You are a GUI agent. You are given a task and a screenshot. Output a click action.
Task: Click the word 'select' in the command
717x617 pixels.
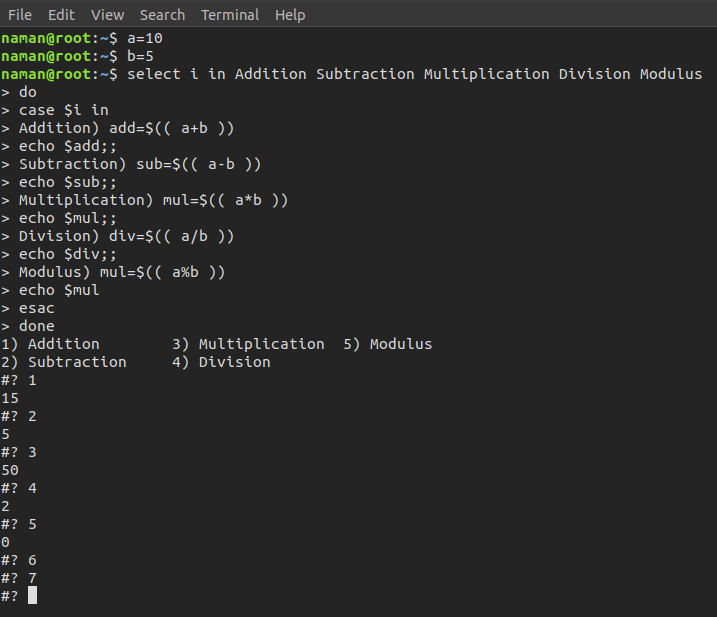(x=154, y=74)
